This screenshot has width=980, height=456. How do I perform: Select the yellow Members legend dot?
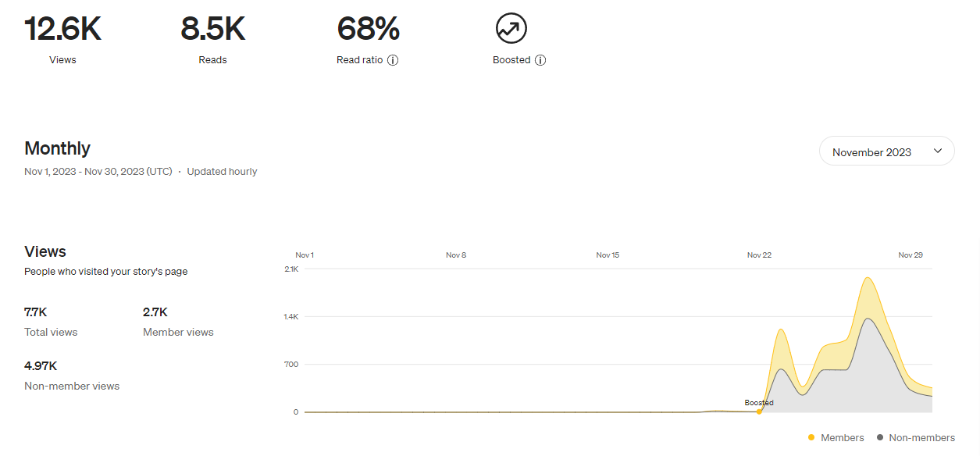click(812, 437)
